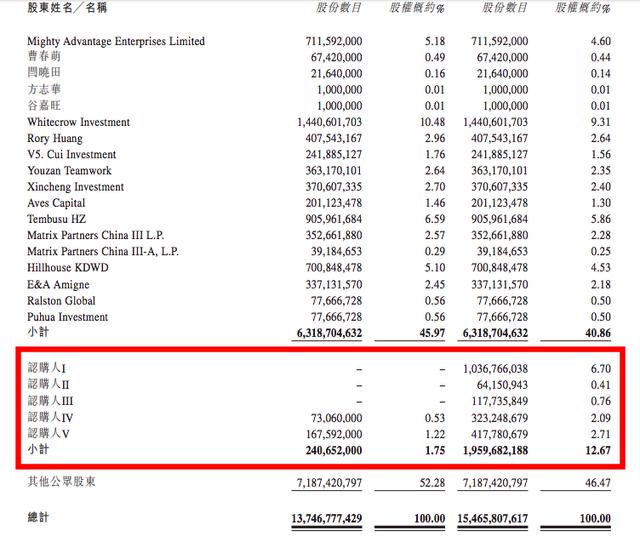Click the 其他公眾股東 row label
Screen dimensions: 640x542
62,482
